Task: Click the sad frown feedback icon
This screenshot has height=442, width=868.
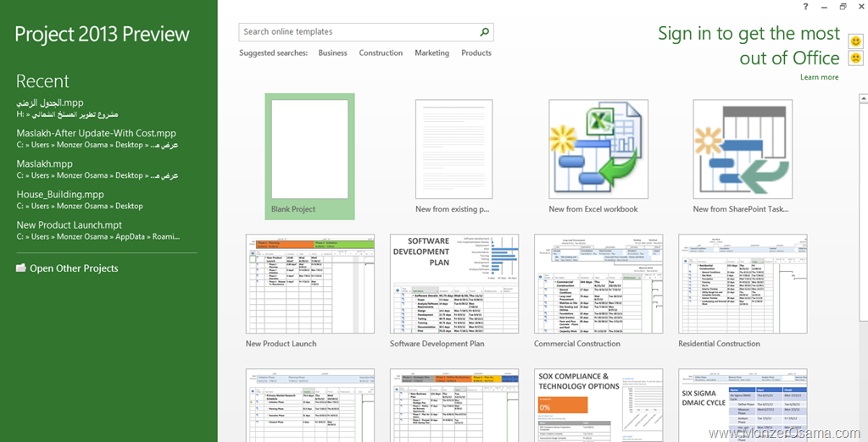Action: pyautogui.click(x=855, y=58)
